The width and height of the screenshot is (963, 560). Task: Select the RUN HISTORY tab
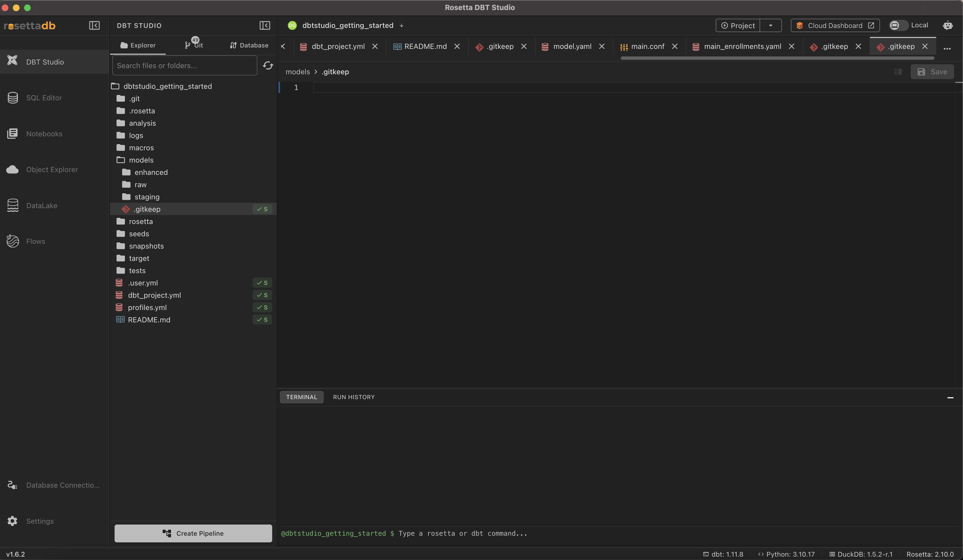(354, 397)
